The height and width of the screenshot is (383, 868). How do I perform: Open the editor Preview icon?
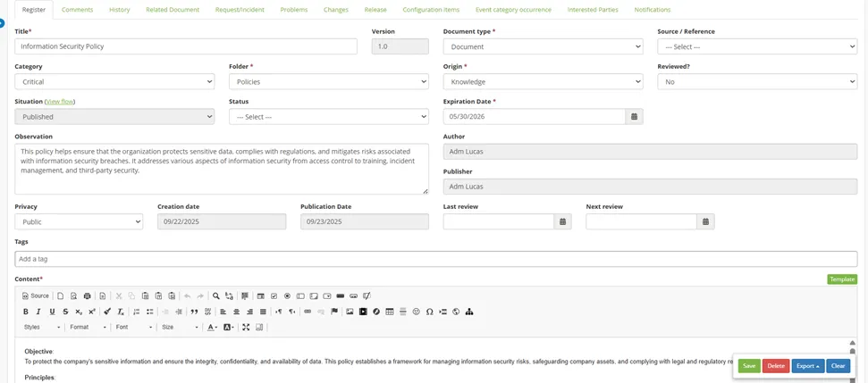coord(73,296)
